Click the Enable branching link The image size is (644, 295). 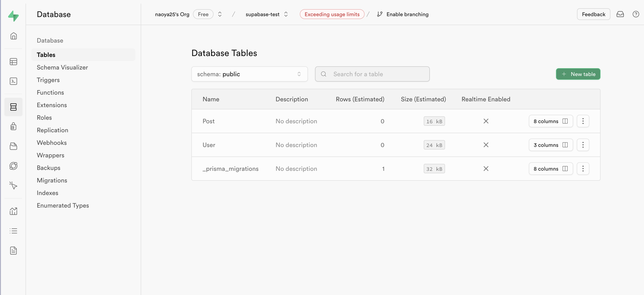tap(407, 14)
